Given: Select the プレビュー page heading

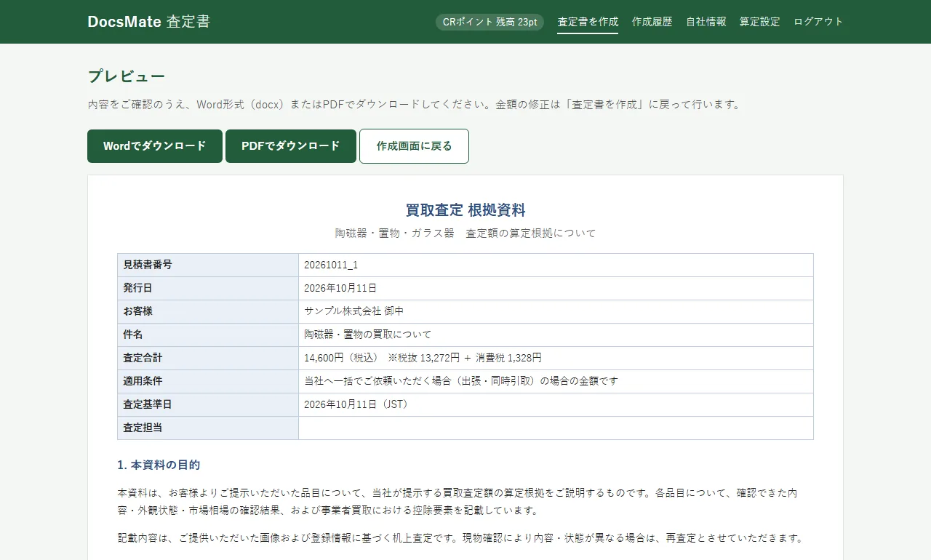Looking at the screenshot, I should pyautogui.click(x=127, y=76).
